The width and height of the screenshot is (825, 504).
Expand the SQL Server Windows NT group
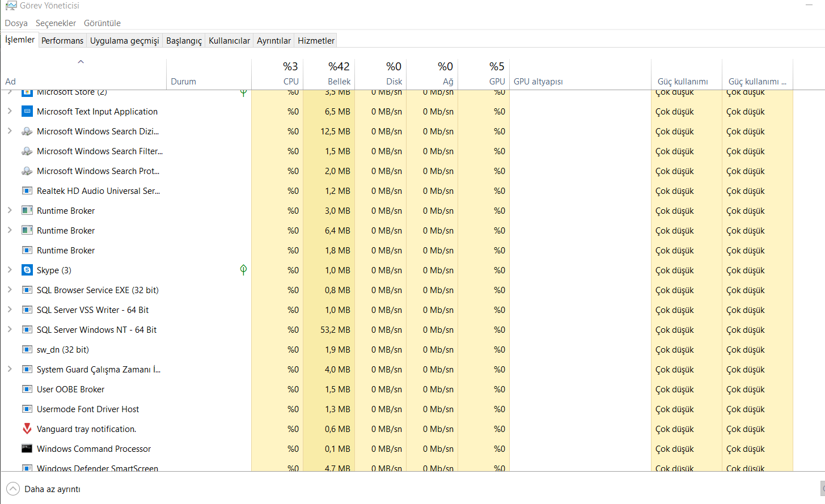10,330
